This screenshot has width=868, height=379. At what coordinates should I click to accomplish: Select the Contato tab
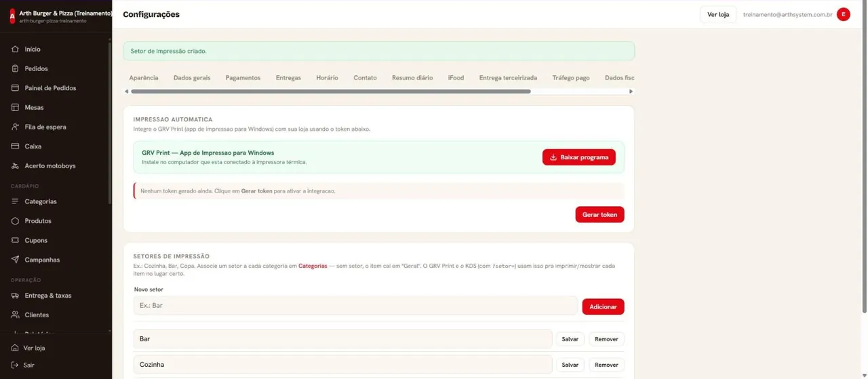tap(365, 78)
